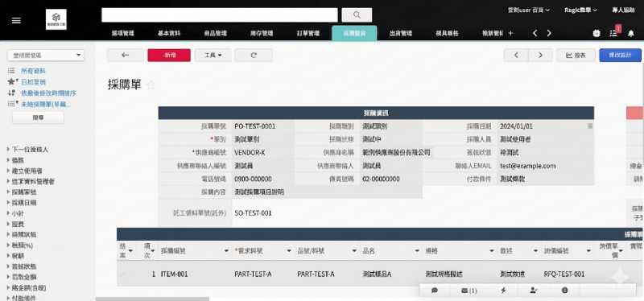Open the sidebar view selector dropdown
The width and height of the screenshot is (644, 301).
[46, 55]
